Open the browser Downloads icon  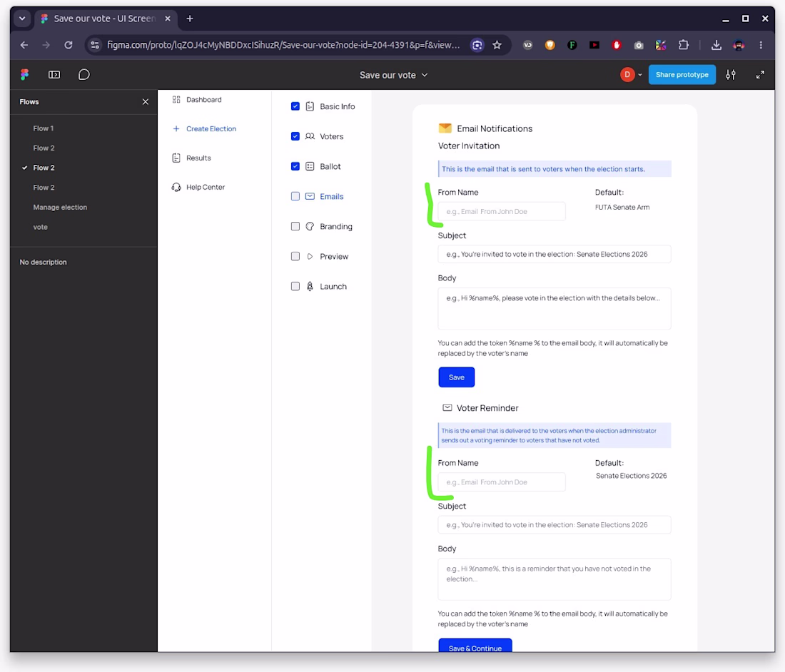pyautogui.click(x=716, y=45)
